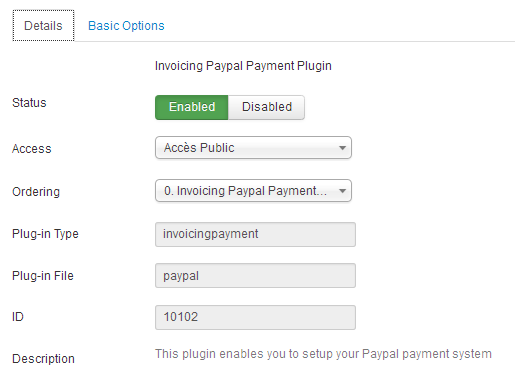Set plugin status to Disabled
This screenshot has height=375, width=515.
266,107
